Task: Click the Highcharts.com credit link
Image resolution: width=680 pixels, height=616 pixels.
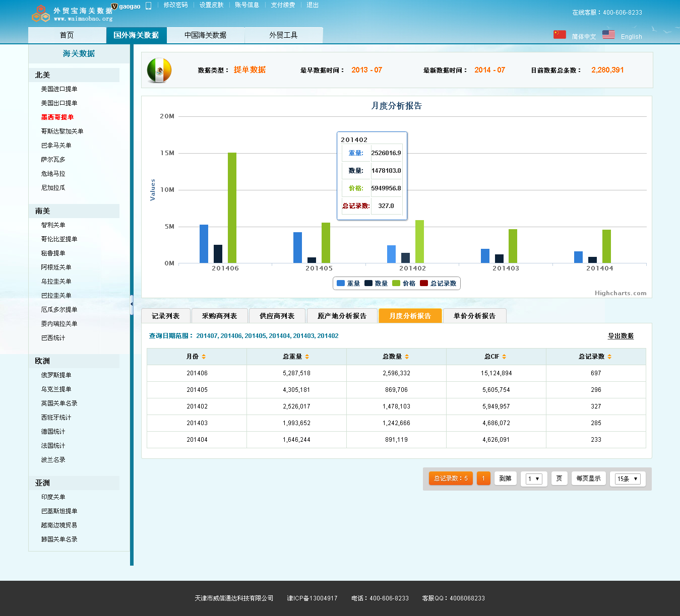Action: pos(621,293)
